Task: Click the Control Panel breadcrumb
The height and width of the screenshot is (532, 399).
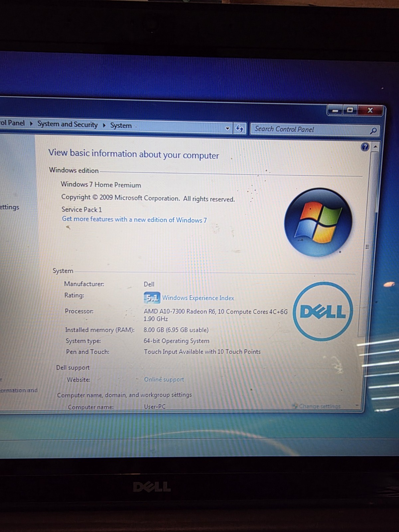Action: [12, 123]
